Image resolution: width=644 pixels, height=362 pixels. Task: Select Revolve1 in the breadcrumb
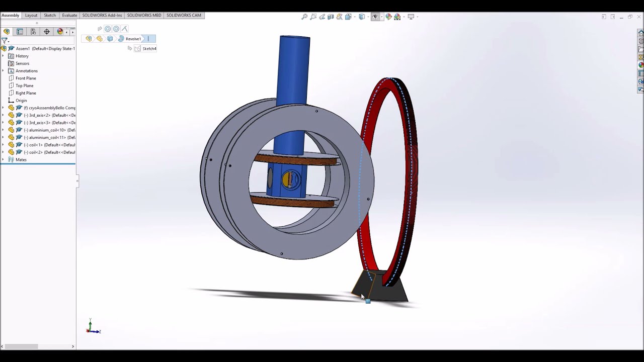(x=133, y=39)
